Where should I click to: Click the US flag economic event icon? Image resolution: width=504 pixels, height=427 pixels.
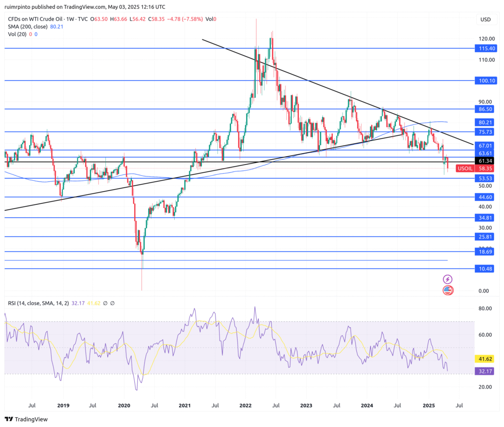click(x=448, y=290)
